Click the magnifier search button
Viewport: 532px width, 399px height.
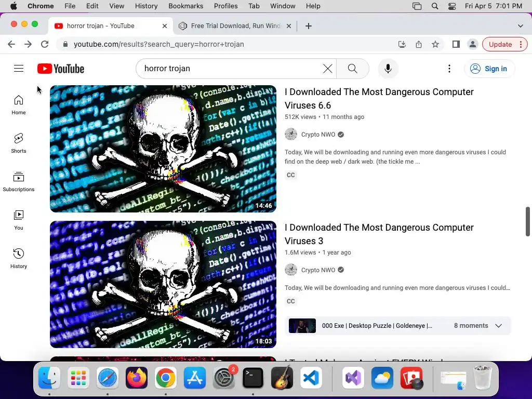point(353,69)
